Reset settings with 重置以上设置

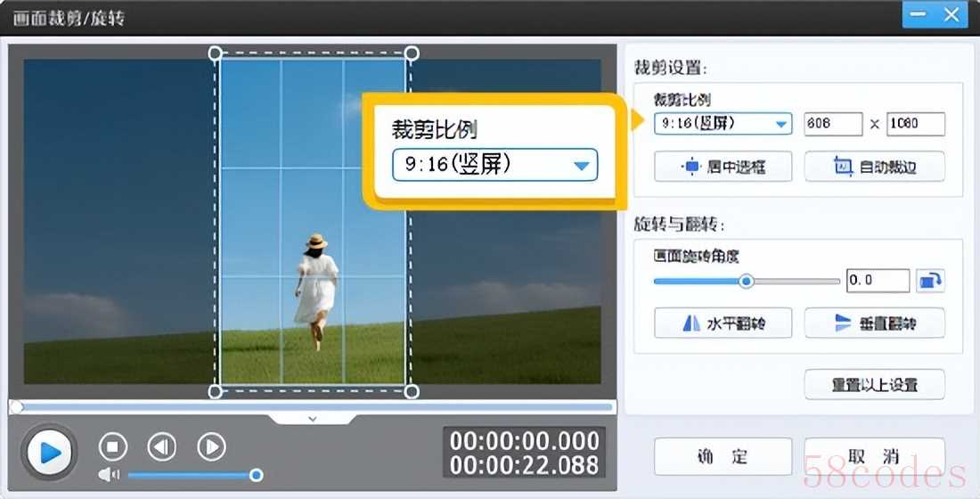click(x=874, y=385)
